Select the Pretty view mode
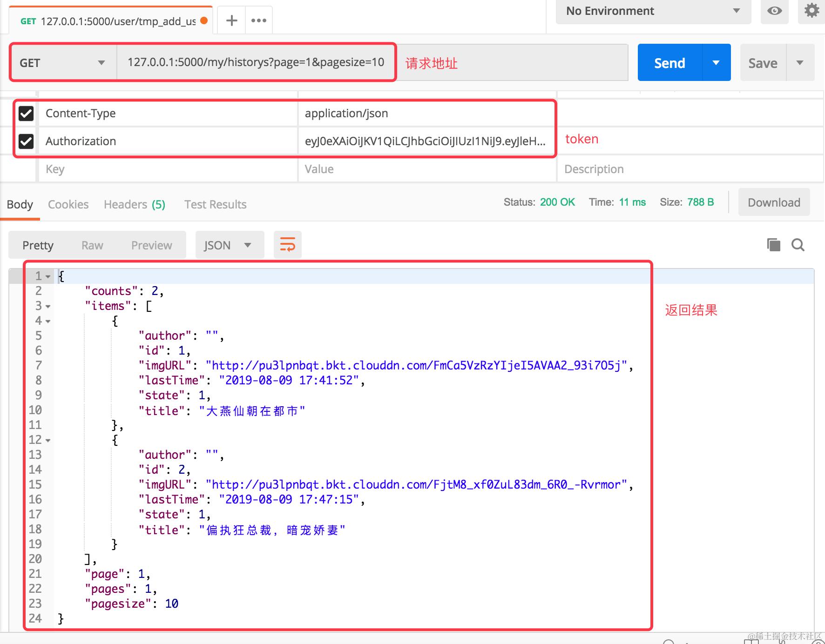 point(38,245)
